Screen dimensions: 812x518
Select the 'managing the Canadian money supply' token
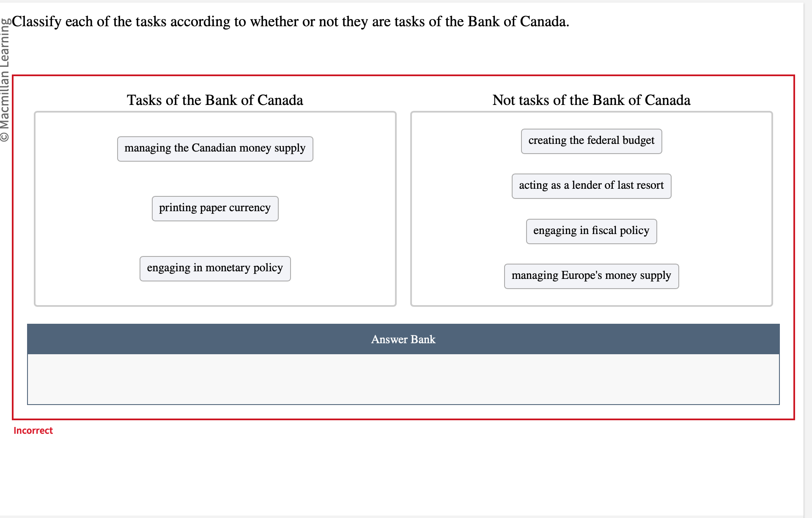pyautogui.click(x=215, y=149)
